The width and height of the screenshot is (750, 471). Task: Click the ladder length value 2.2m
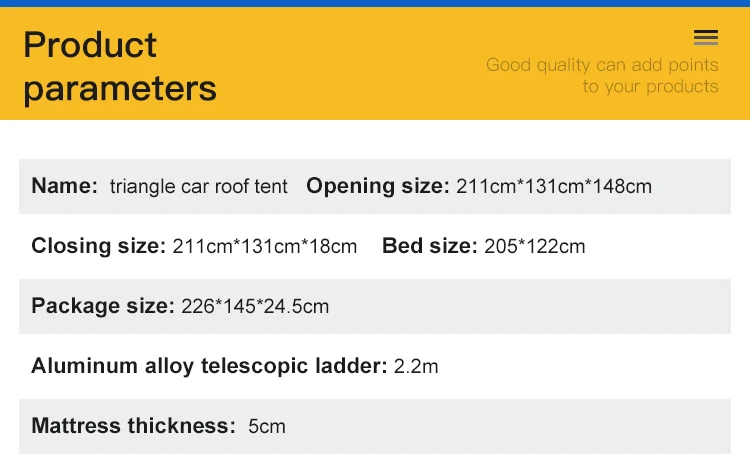tap(416, 366)
